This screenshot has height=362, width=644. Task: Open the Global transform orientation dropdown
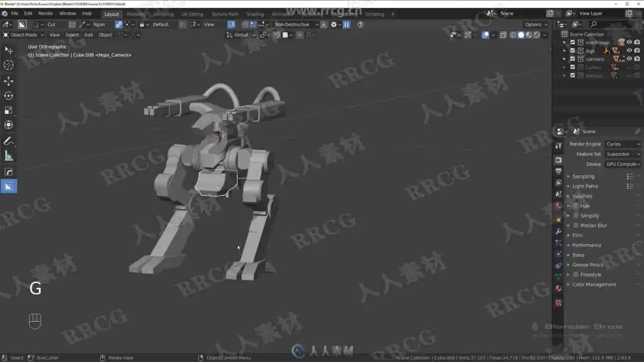(241, 35)
